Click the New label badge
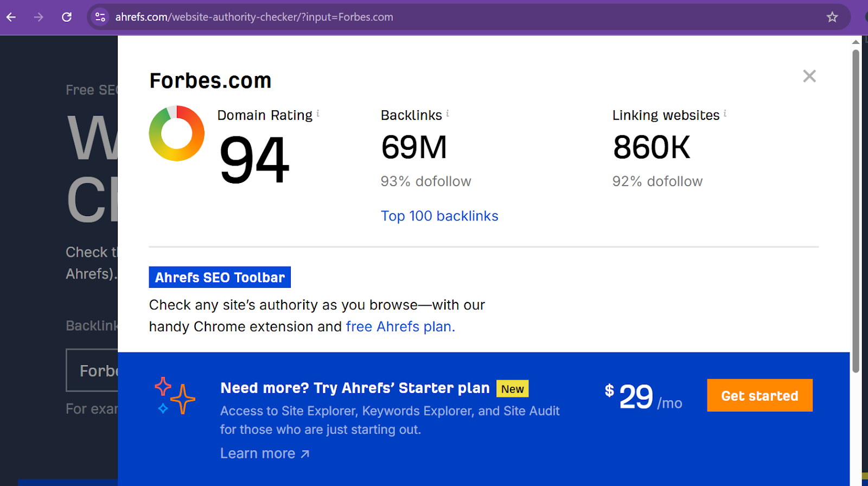This screenshot has height=486, width=868. pyautogui.click(x=513, y=389)
